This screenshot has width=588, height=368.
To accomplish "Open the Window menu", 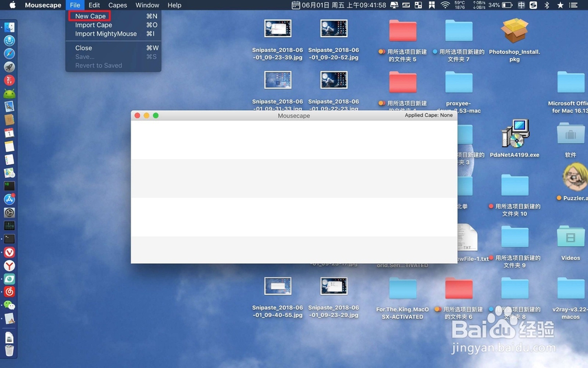I will (147, 5).
